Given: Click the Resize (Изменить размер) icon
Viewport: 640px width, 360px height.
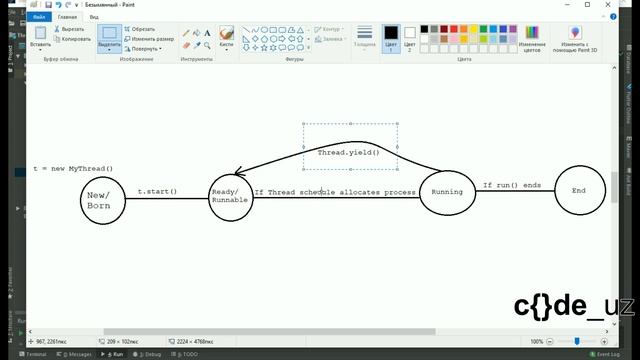Looking at the screenshot, I should (127, 39).
